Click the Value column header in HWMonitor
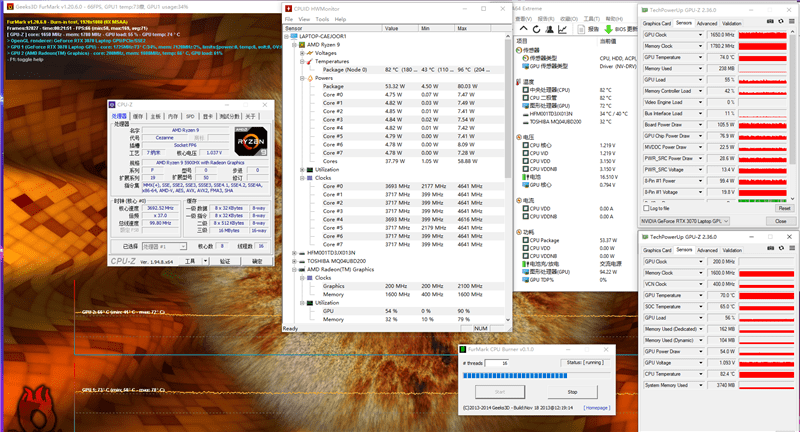 tap(400, 28)
